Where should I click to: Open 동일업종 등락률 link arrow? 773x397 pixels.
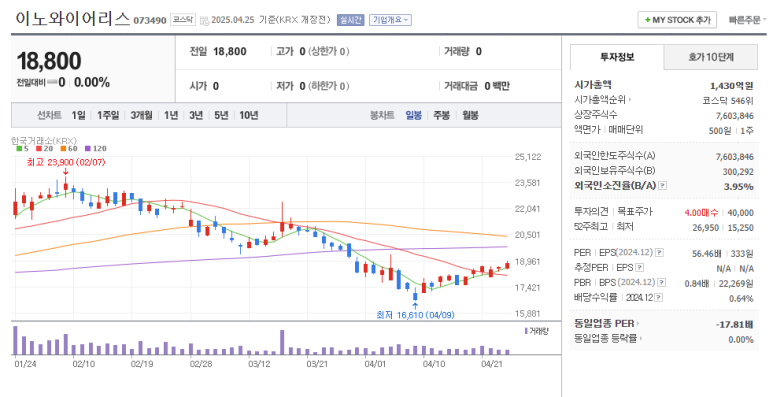[x=640, y=339]
